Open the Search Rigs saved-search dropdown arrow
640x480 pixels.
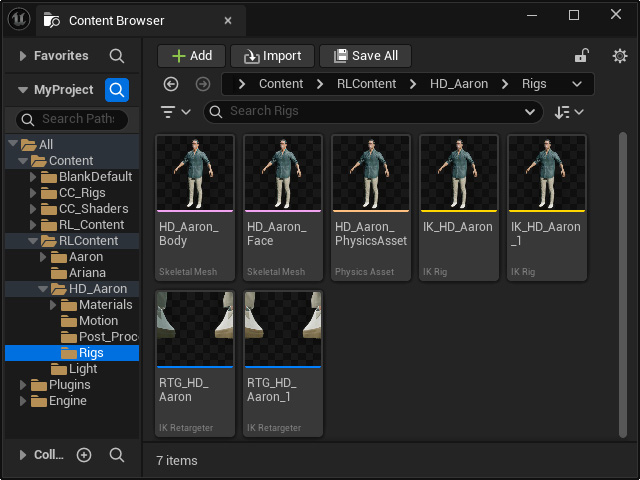(530, 112)
